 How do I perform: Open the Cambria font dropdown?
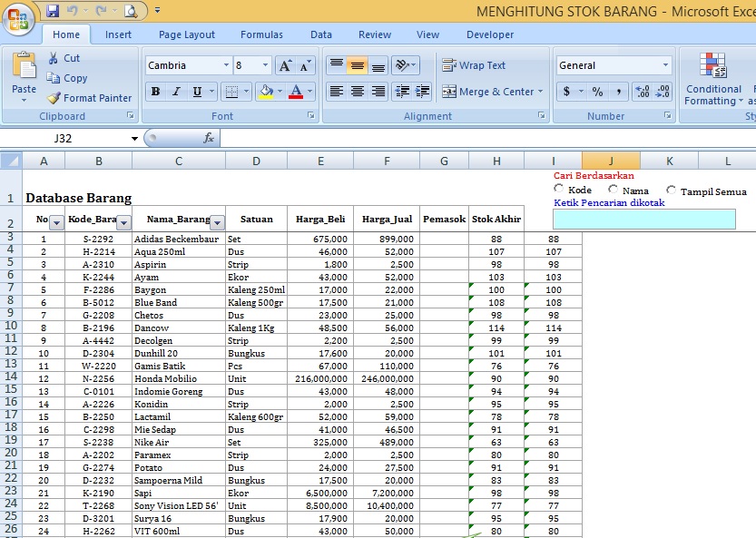[226, 65]
